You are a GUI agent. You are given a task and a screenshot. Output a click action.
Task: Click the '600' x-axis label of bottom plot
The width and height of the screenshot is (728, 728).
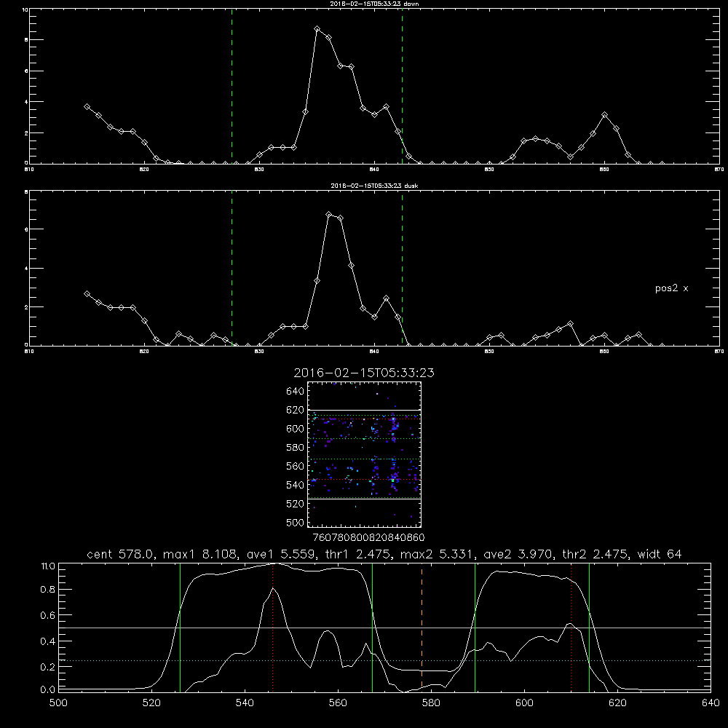pyautogui.click(x=524, y=703)
